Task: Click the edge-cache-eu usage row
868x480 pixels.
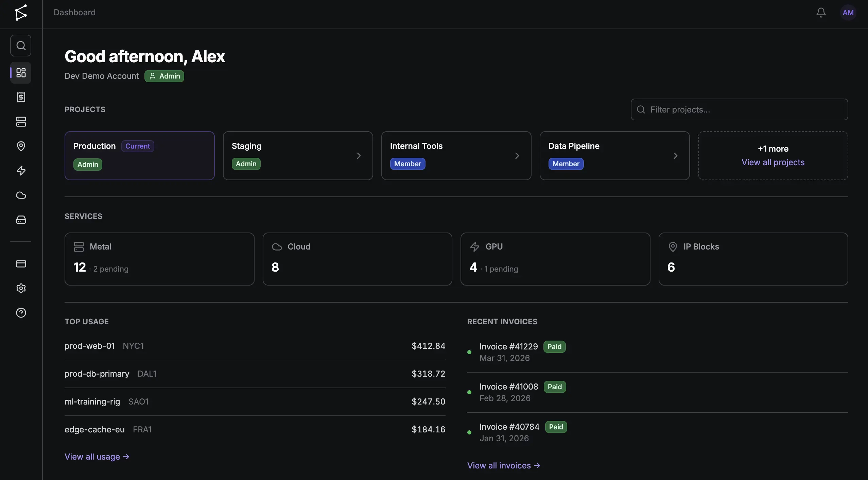Action: 255,430
